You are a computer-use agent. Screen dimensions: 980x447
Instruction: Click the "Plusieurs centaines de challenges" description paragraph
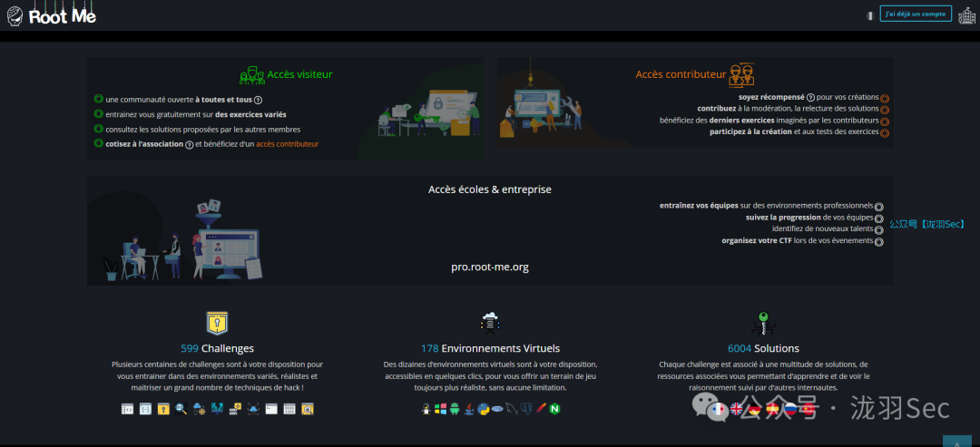(x=217, y=376)
